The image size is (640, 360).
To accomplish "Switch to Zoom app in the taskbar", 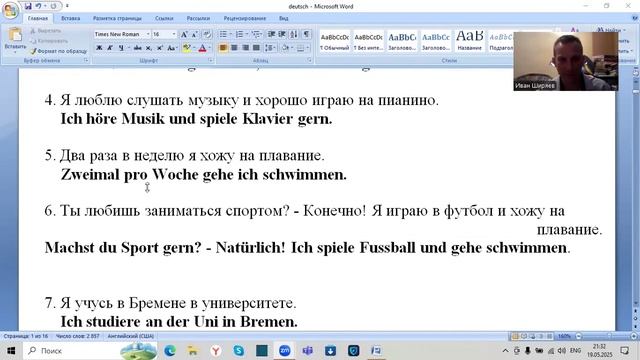I will [x=284, y=351].
